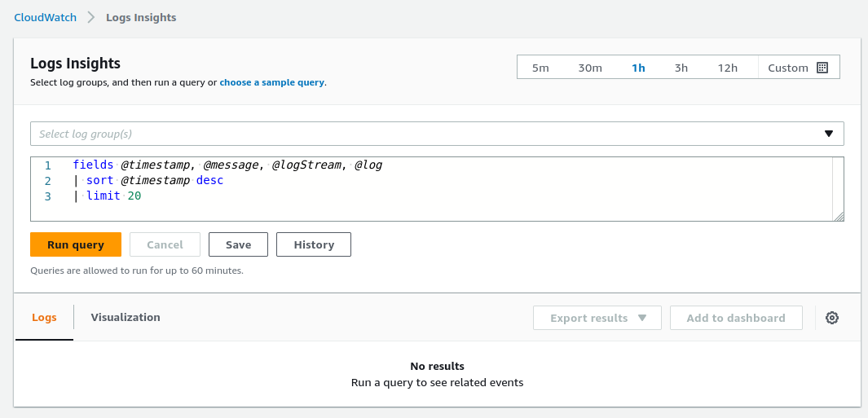Click the query editor on the fields line
868x418 pixels.
pyautogui.click(x=227, y=165)
